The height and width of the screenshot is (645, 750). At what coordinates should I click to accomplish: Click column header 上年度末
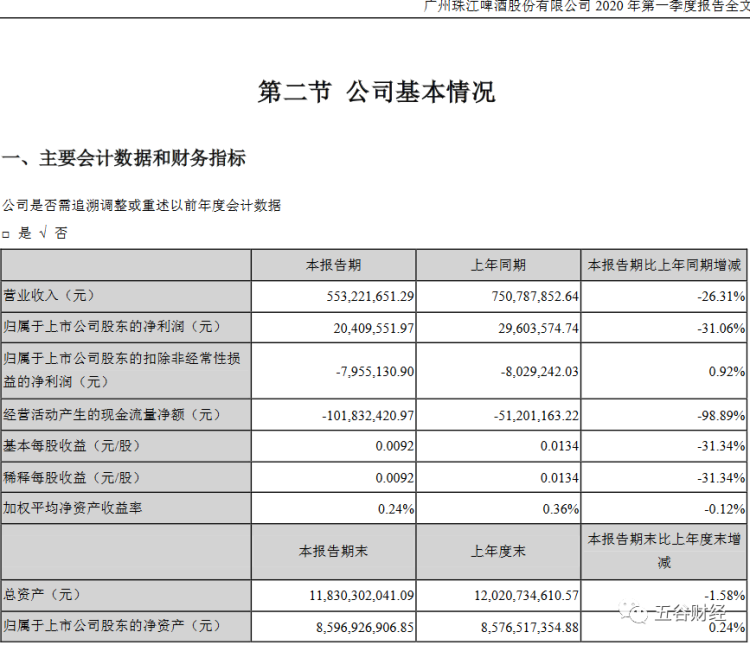(x=498, y=552)
